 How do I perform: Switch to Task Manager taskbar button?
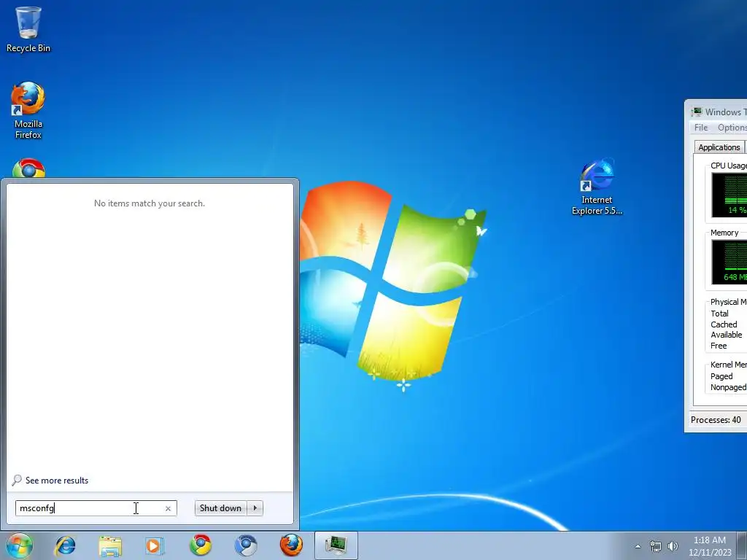[x=336, y=545]
